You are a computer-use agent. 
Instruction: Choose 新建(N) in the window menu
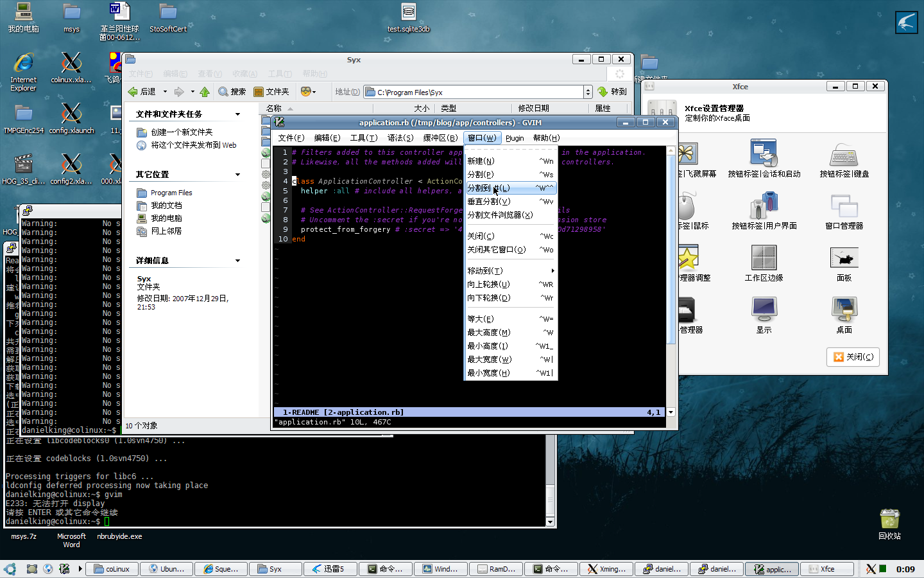point(510,161)
